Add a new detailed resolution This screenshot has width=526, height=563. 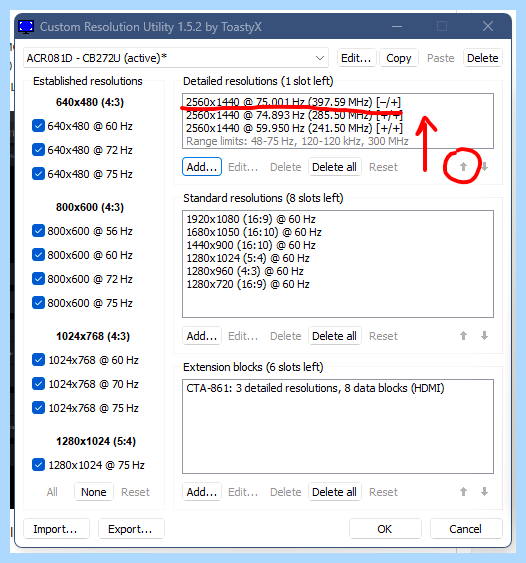pos(202,167)
